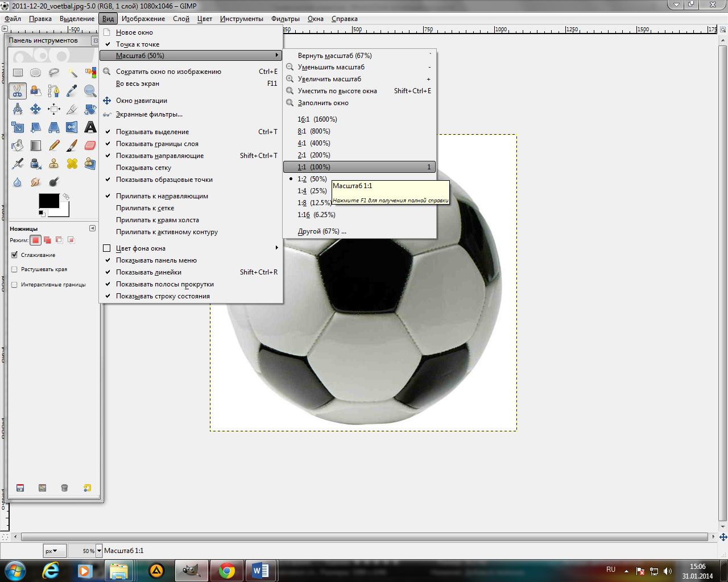Open Google Chrome from the taskbar
The width and height of the screenshot is (728, 582).
pyautogui.click(x=227, y=571)
